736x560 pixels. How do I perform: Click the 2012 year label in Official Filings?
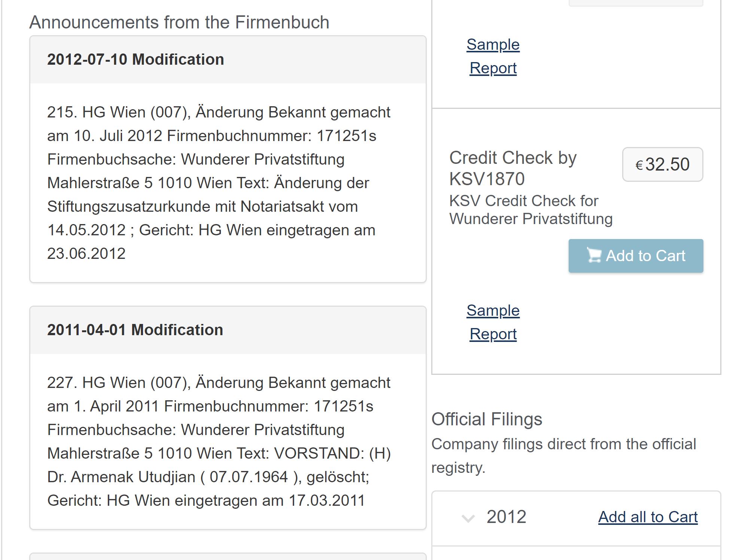[506, 517]
